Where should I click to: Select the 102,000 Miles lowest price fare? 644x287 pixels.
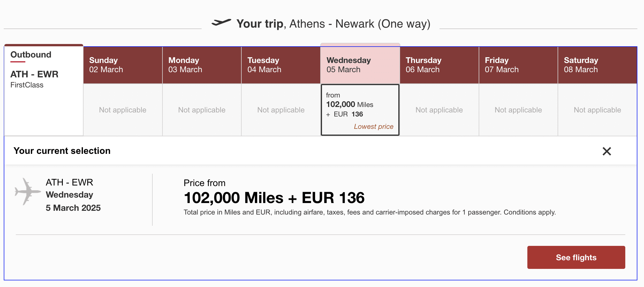point(360,110)
